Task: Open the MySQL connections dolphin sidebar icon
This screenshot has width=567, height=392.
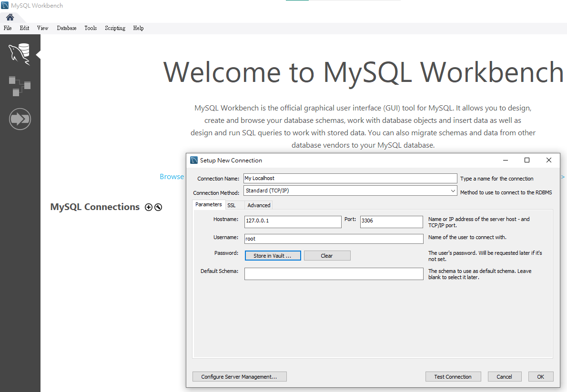Action: (20, 54)
